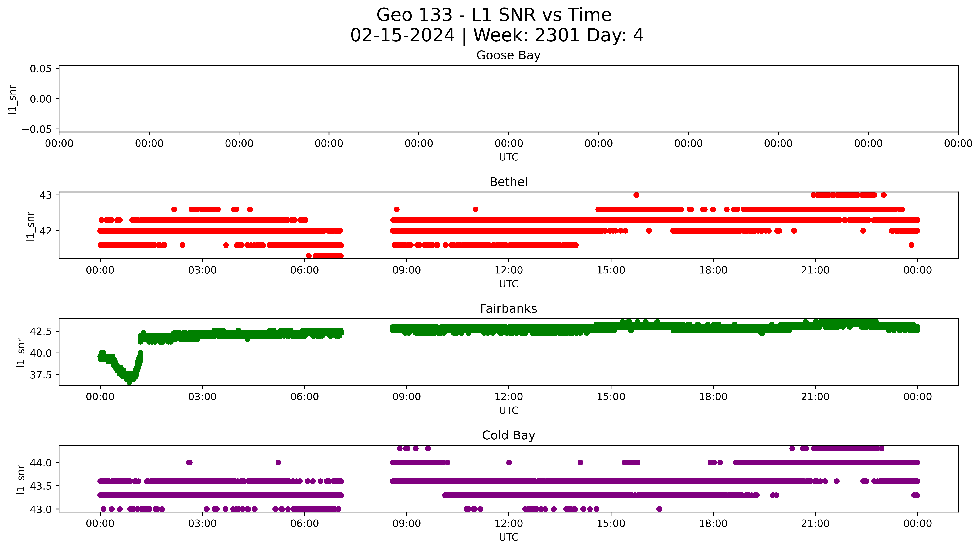Image resolution: width=980 pixels, height=550 pixels.
Task: Click the 18:00 x-tick in Cold Bay plot
Action: click(713, 523)
